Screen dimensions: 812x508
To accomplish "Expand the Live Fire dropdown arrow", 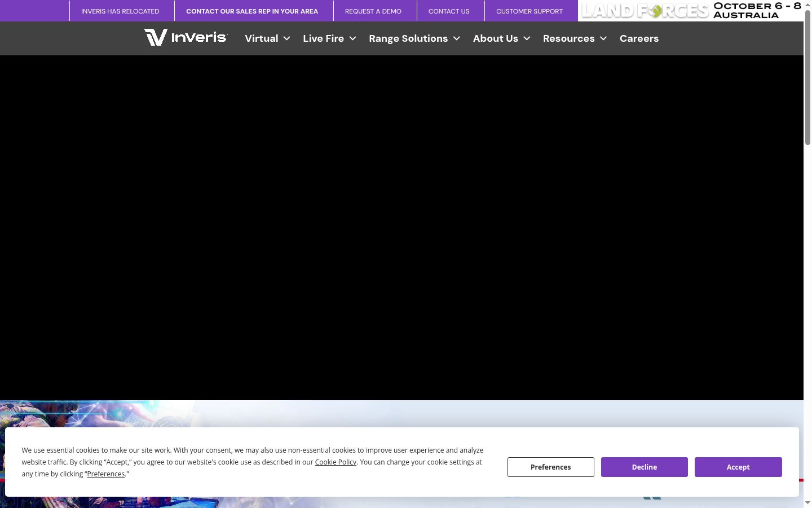I will [352, 38].
